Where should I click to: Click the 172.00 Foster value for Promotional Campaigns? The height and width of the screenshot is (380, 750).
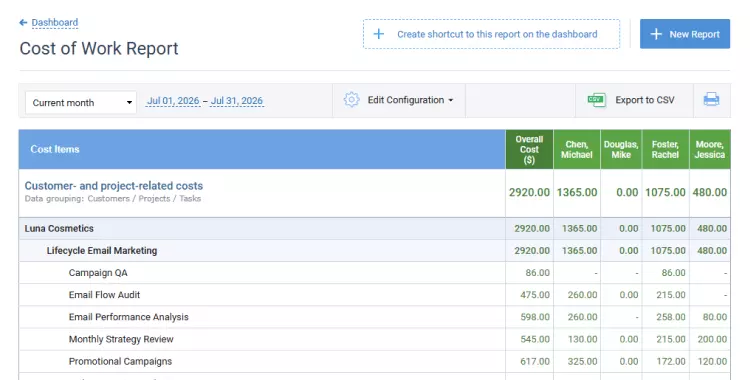click(671, 361)
